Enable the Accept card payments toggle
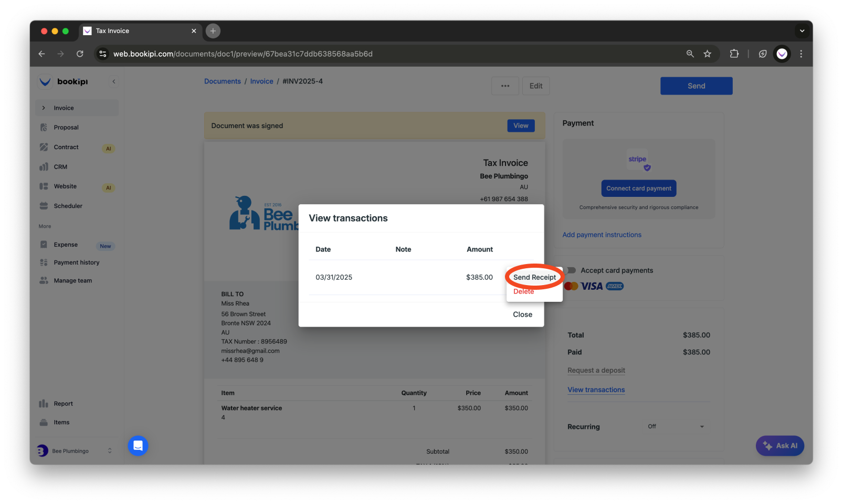Screen dimensions: 843x504 [x=568, y=270]
